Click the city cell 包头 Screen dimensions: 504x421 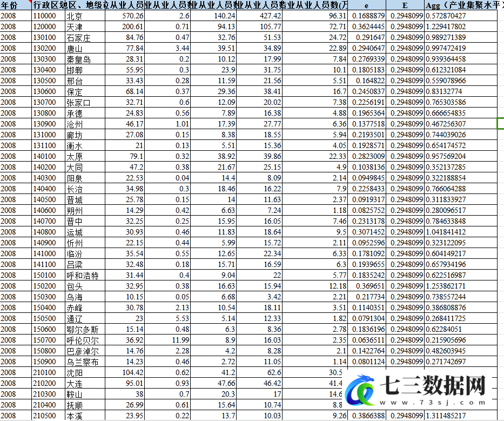(x=85, y=286)
